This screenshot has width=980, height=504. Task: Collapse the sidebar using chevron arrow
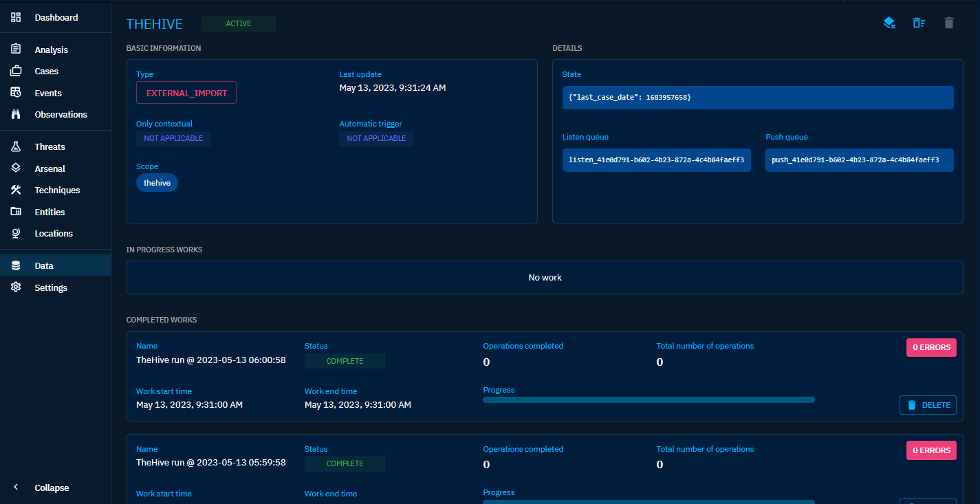pyautogui.click(x=16, y=487)
